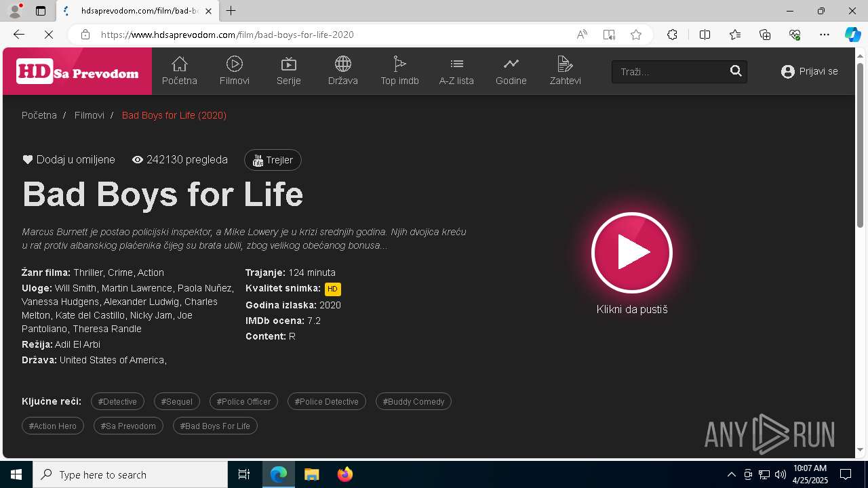This screenshot has height=488, width=868.
Task: Open Edge Settings and more menu
Action: click(825, 35)
